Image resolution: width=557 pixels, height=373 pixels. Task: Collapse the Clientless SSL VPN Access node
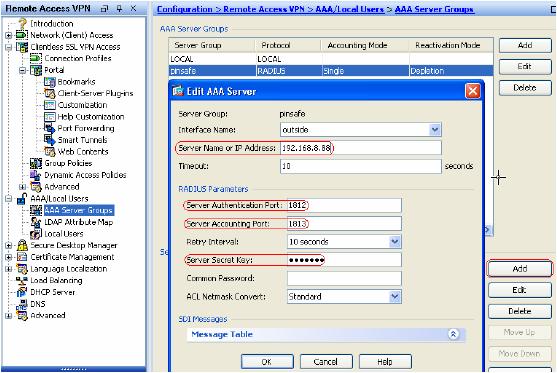coord(9,47)
